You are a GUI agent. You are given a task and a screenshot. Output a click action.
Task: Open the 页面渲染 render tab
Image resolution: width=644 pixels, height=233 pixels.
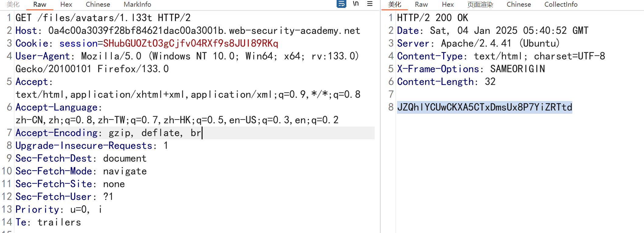[x=480, y=5]
